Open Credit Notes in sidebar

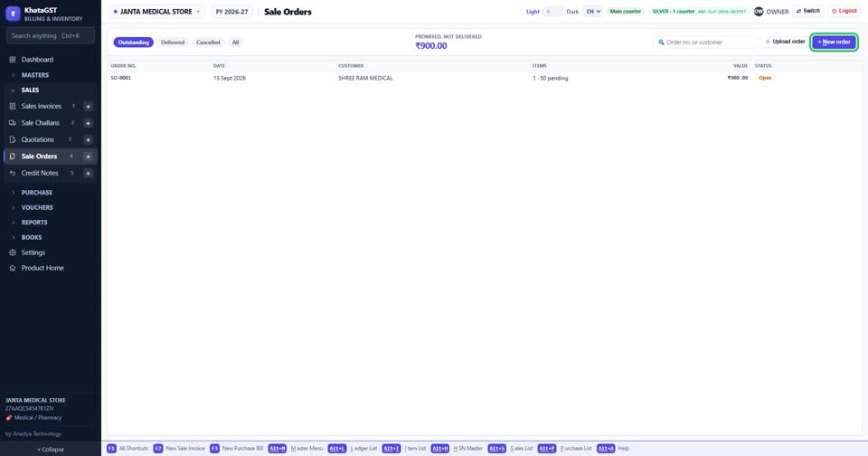pos(40,173)
